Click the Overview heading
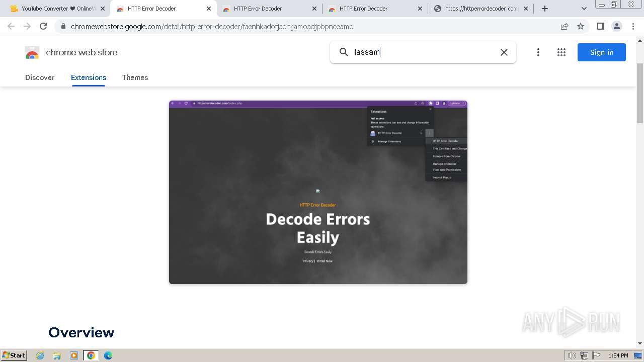 click(x=82, y=332)
